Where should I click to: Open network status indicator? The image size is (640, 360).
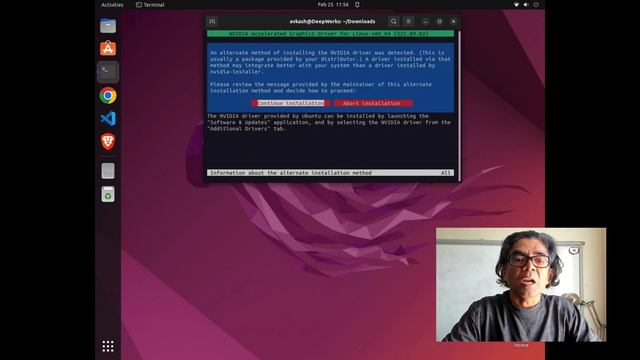516,5
